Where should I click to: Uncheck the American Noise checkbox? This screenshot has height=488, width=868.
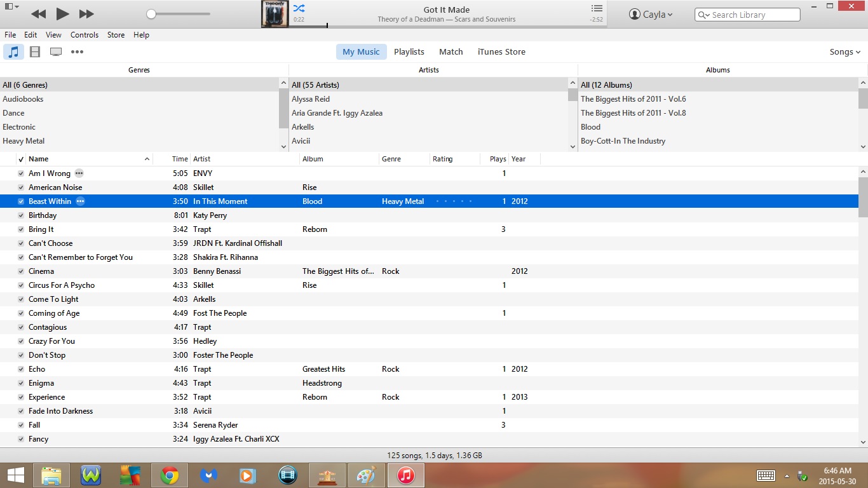[x=21, y=187]
